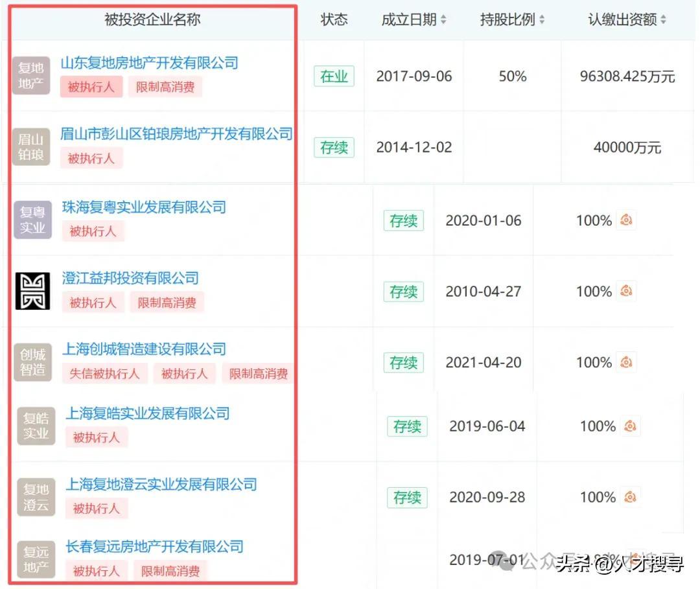Image resolution: width=700 pixels, height=589 pixels.
Task: Sort by 持股比例 column arrows
Action: pyautogui.click(x=542, y=19)
